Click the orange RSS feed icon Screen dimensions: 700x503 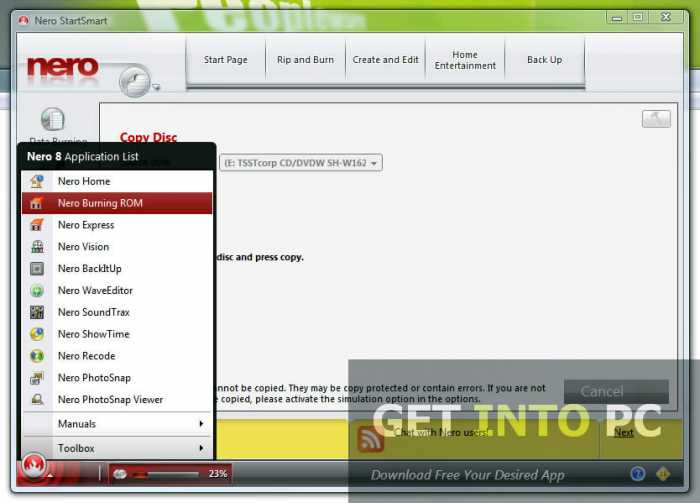point(370,439)
